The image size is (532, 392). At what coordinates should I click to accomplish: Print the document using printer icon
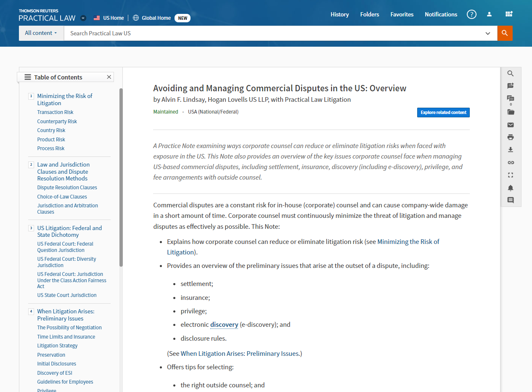[511, 138]
